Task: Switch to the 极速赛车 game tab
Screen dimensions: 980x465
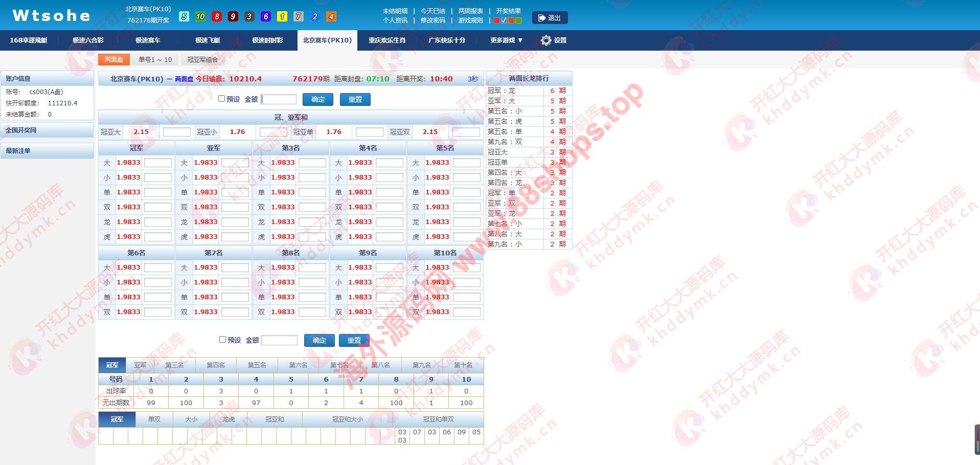Action: point(148,40)
